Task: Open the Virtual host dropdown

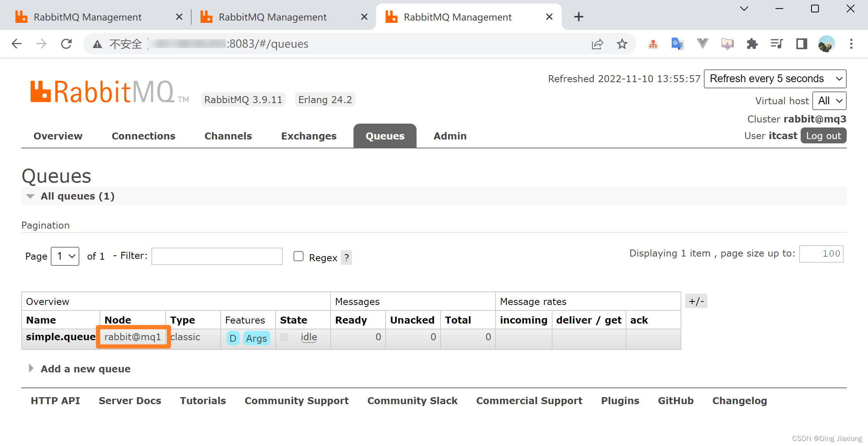Action: (x=829, y=101)
